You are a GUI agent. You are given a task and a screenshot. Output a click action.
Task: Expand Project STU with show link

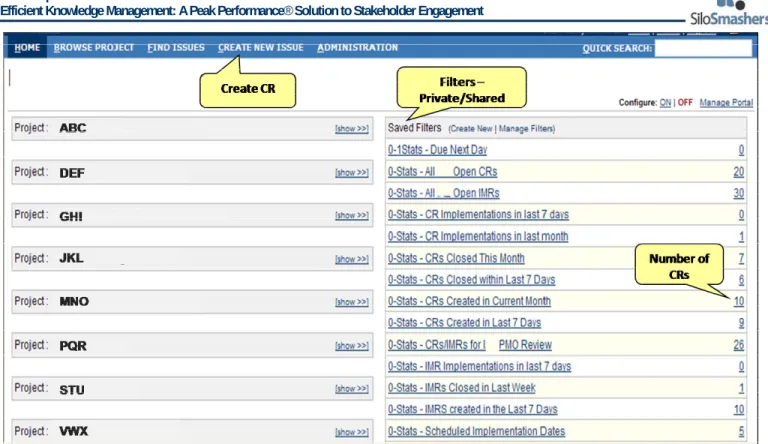click(352, 389)
